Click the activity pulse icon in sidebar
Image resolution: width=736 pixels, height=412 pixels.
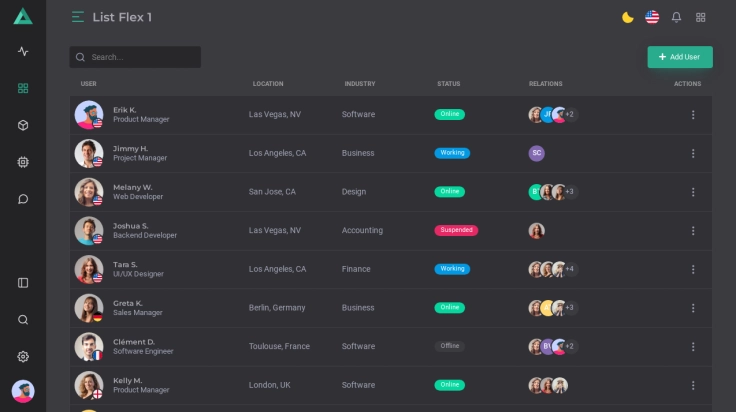pyautogui.click(x=23, y=51)
